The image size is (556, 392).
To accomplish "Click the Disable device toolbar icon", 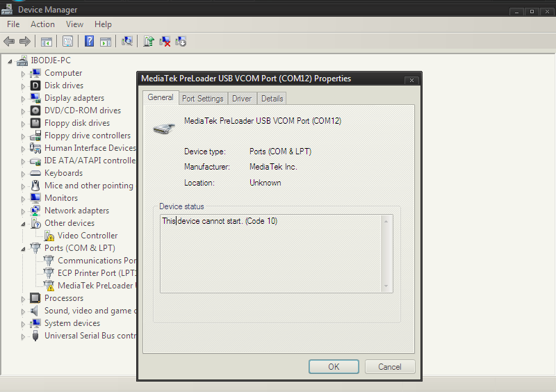I will pos(181,42).
